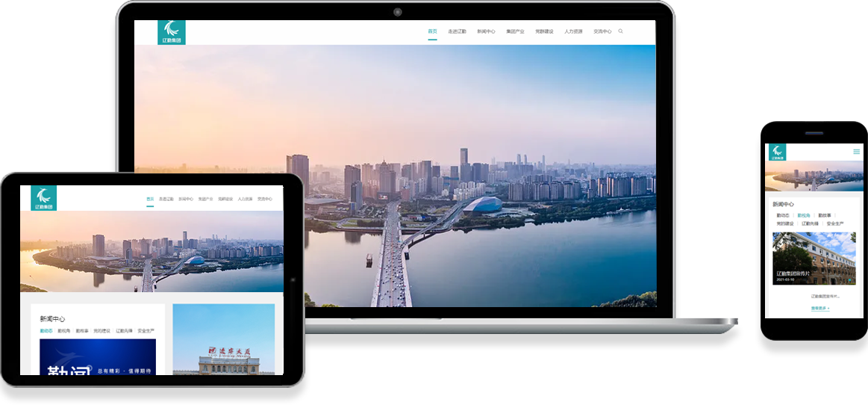Click the blue 勤闻 news banner on tablet
Image resolution: width=868 pixels, height=405 pixels.
[x=98, y=357]
